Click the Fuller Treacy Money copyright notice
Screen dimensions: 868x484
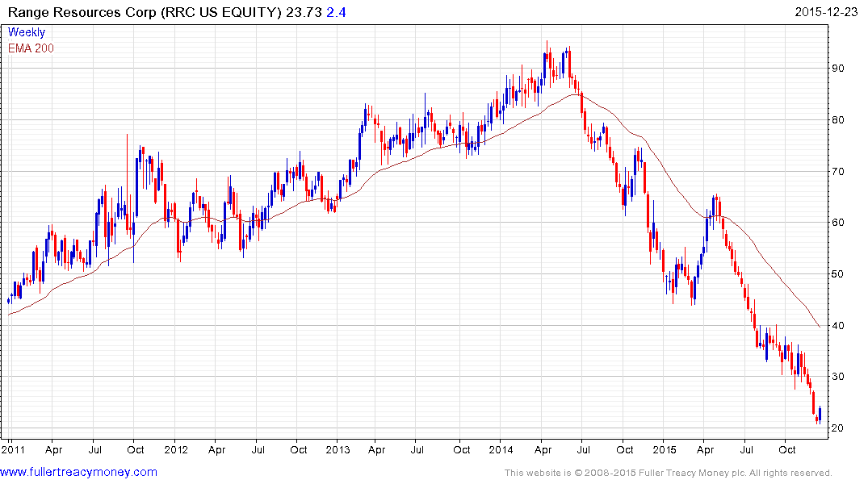[668, 473]
